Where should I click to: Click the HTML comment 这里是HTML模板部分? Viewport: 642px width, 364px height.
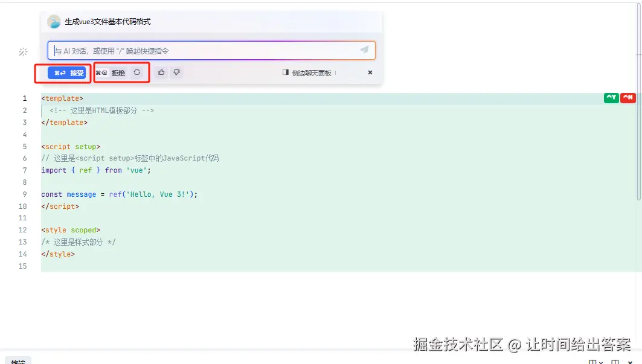[x=101, y=110]
